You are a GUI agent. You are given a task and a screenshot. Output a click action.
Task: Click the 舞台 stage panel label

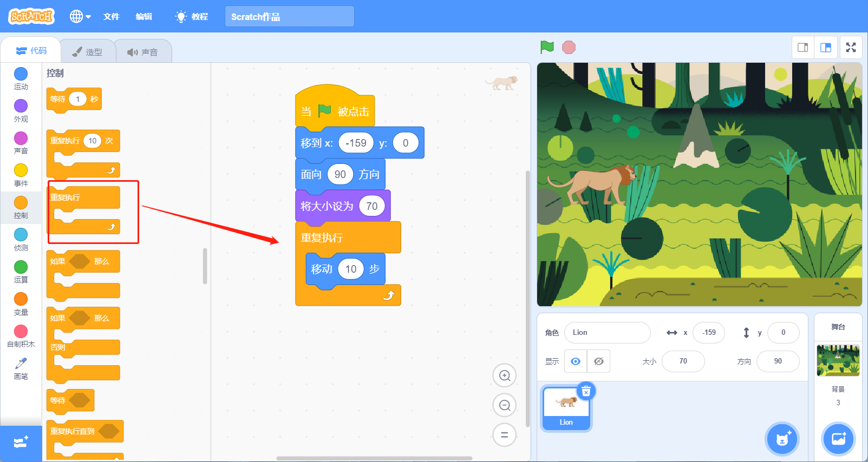838,327
